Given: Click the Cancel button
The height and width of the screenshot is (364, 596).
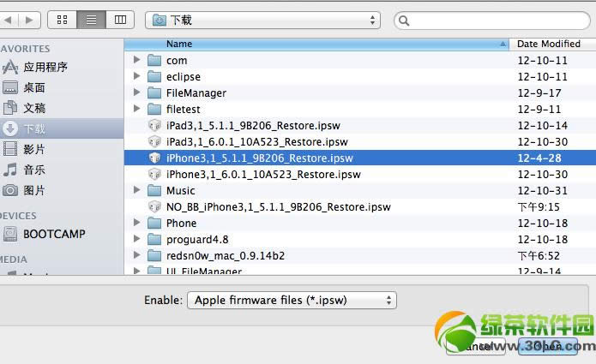Looking at the screenshot, I should click(476, 346).
